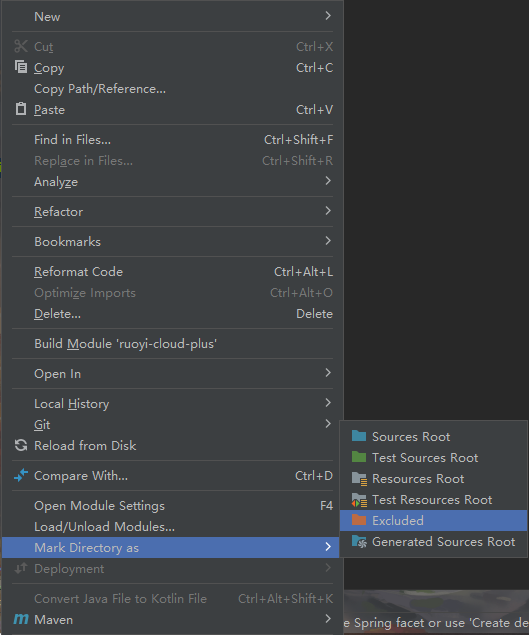529x635 pixels.
Task: Expand the Maven submenu arrow
Action: pos(328,618)
